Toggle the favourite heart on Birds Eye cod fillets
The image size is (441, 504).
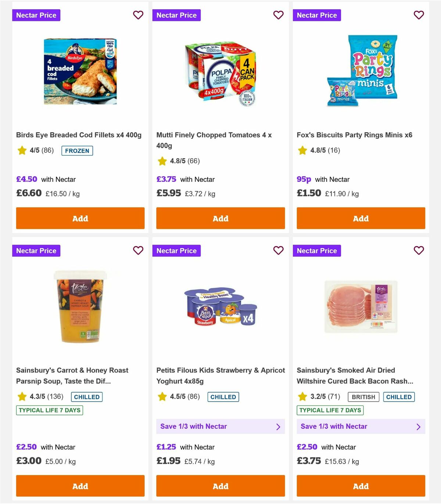pyautogui.click(x=138, y=15)
